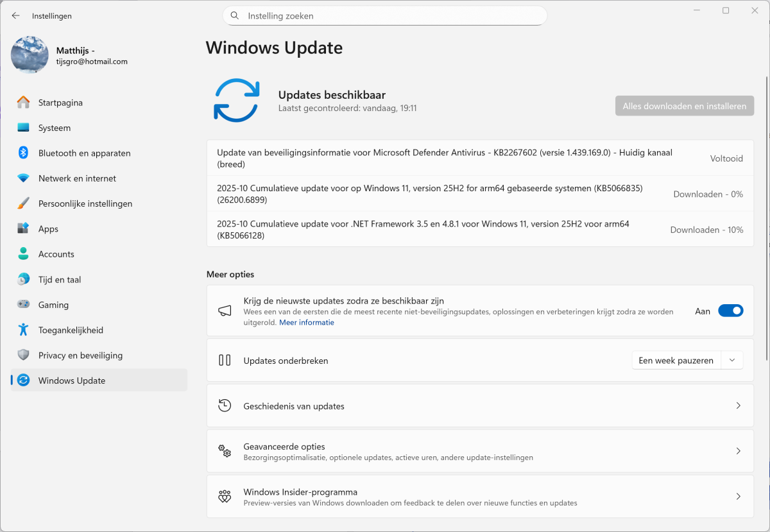The image size is (770, 532).
Task: Click Een week pauzeren button
Action: [x=676, y=361]
